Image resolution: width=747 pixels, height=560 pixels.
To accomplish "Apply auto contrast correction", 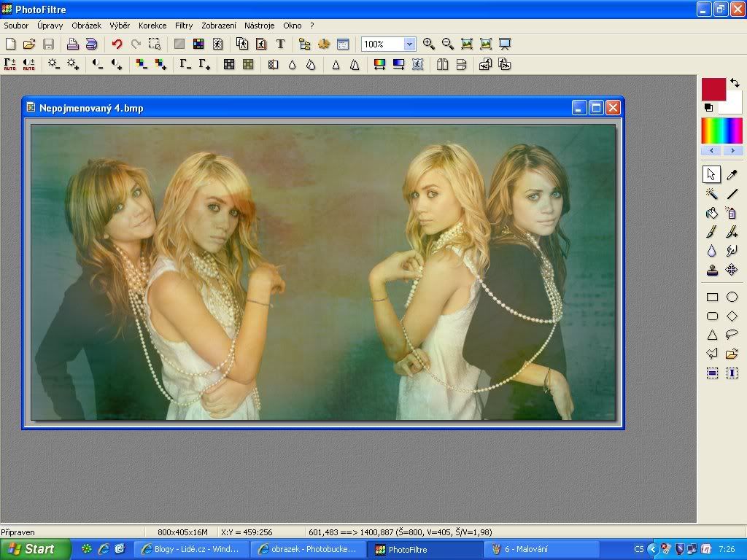I will (x=28, y=64).
